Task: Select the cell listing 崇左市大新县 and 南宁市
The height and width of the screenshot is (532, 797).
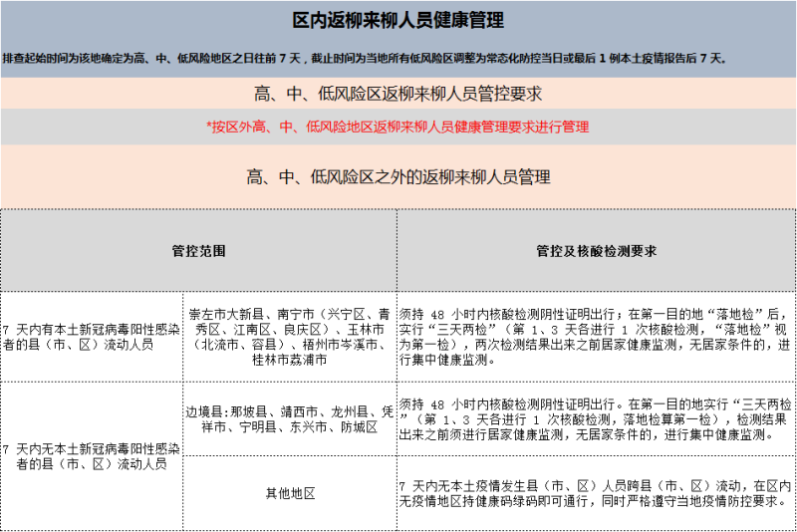Action: [290, 336]
